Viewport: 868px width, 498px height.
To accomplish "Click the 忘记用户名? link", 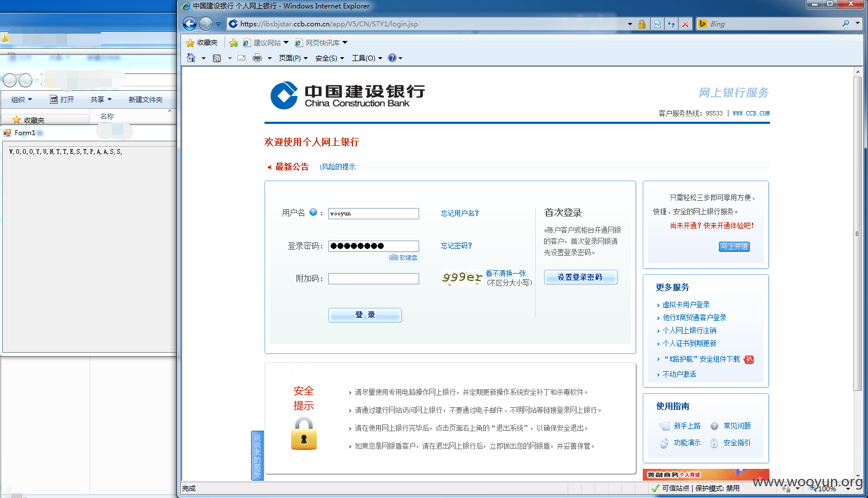I will (459, 213).
